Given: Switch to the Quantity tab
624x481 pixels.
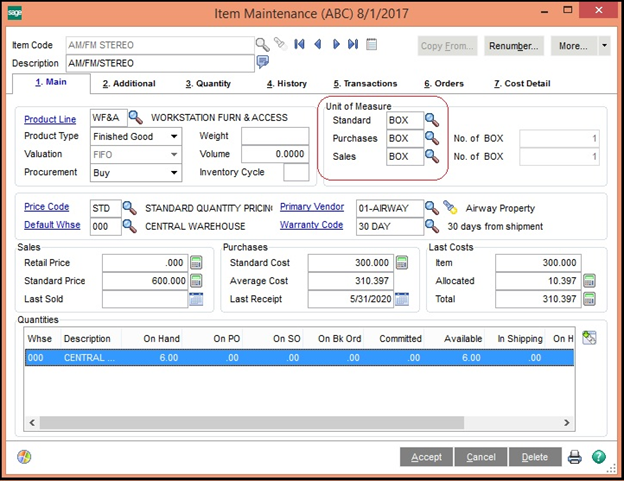Looking at the screenshot, I should (x=209, y=84).
